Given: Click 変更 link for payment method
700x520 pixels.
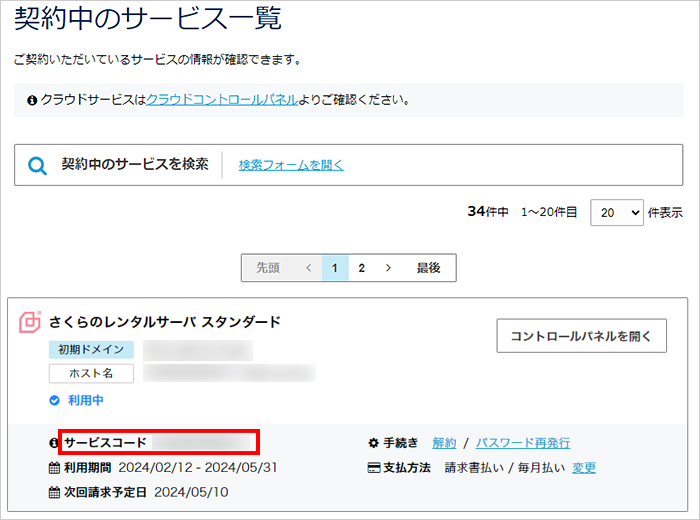Looking at the screenshot, I should point(584,468).
